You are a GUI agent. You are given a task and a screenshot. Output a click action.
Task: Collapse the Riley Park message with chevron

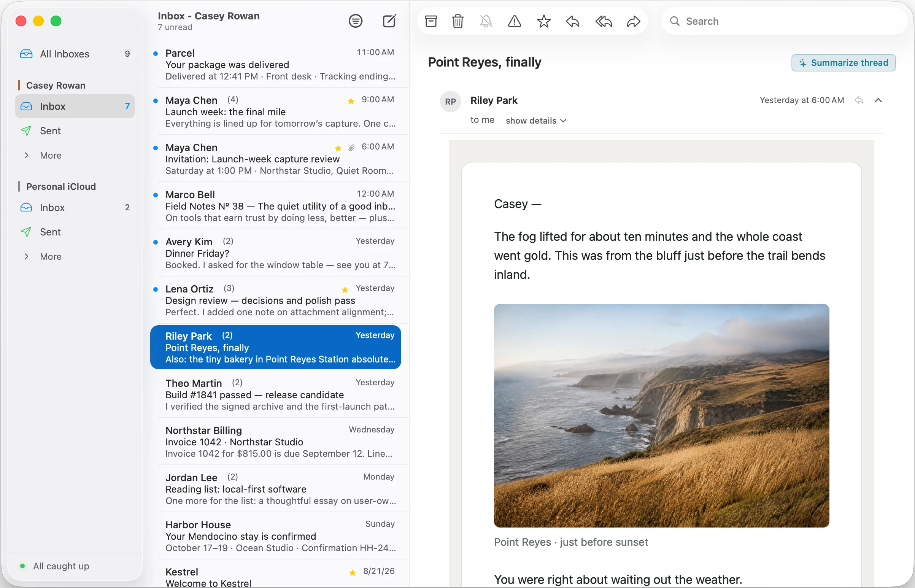878,100
